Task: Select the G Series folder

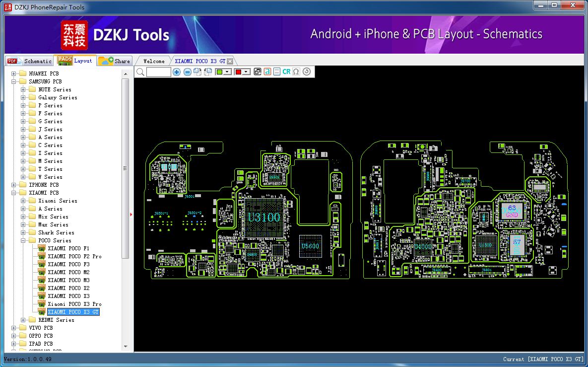Action: tap(50, 121)
